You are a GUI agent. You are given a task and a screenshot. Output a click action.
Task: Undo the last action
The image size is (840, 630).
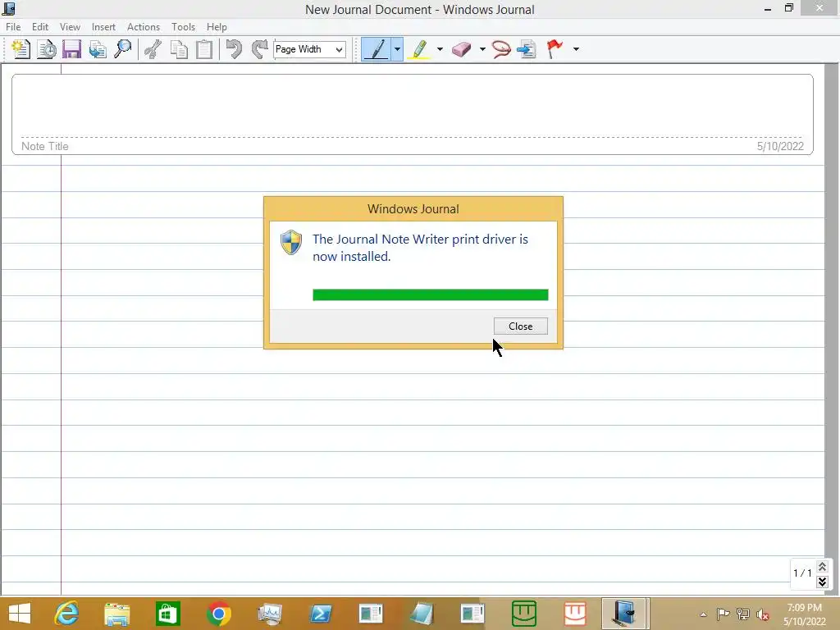234,49
